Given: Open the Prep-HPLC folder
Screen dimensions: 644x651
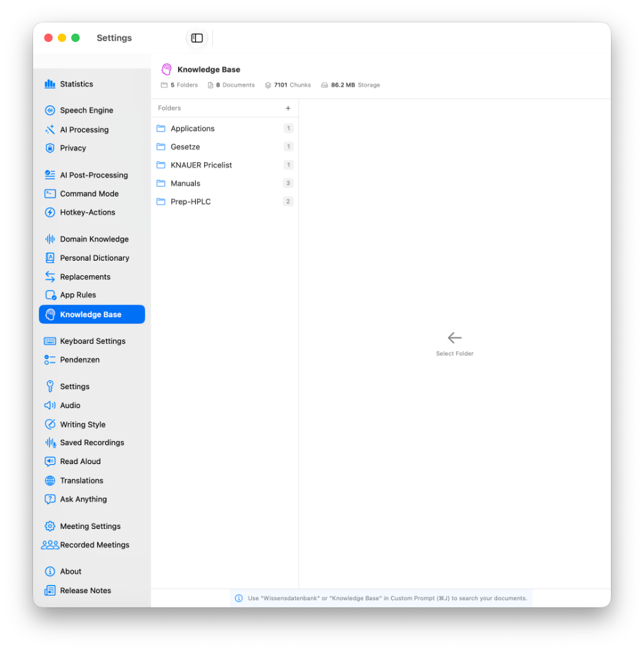Looking at the screenshot, I should click(x=224, y=202).
